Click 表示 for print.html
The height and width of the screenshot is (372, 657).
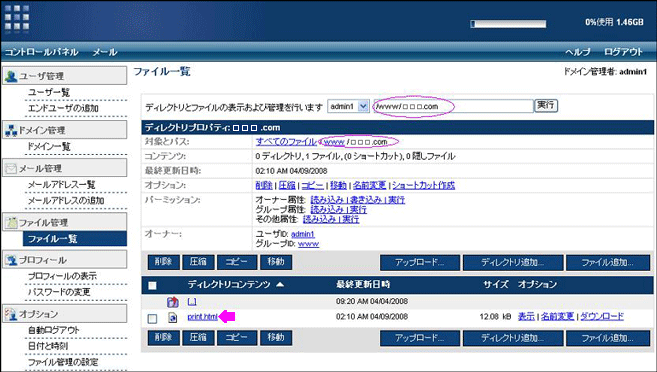coord(526,317)
